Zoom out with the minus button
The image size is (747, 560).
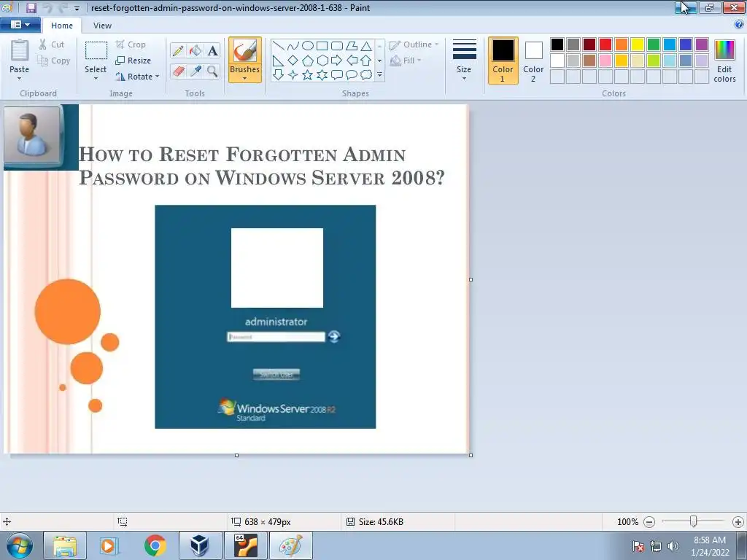pyautogui.click(x=649, y=522)
